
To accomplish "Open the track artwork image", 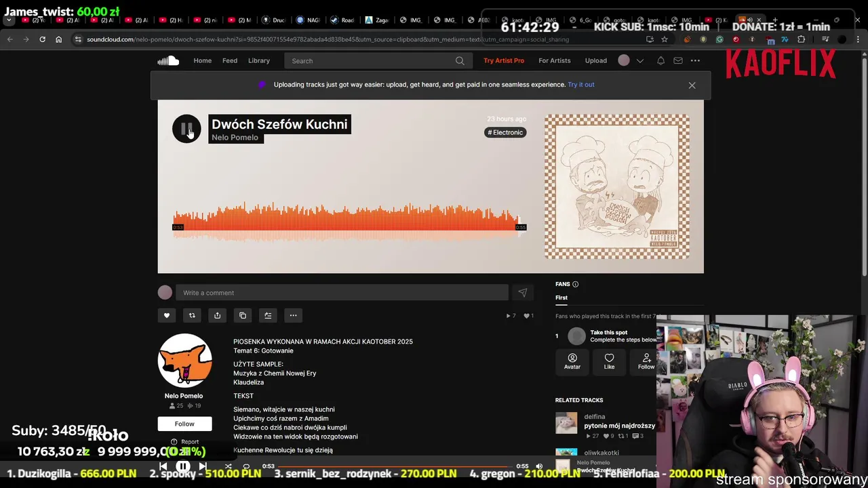I will click(x=617, y=186).
